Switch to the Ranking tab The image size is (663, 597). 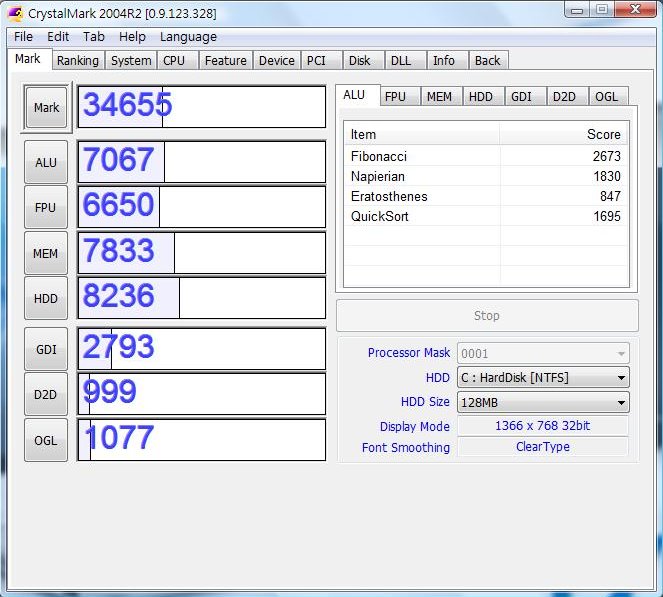pyautogui.click(x=78, y=60)
